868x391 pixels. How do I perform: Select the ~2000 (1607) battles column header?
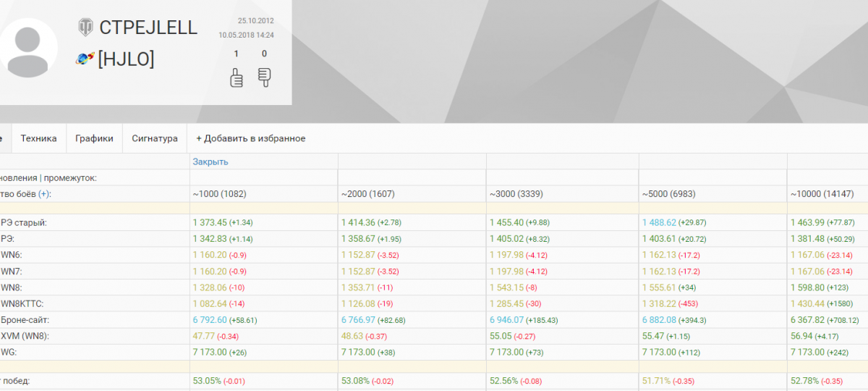coord(368,194)
